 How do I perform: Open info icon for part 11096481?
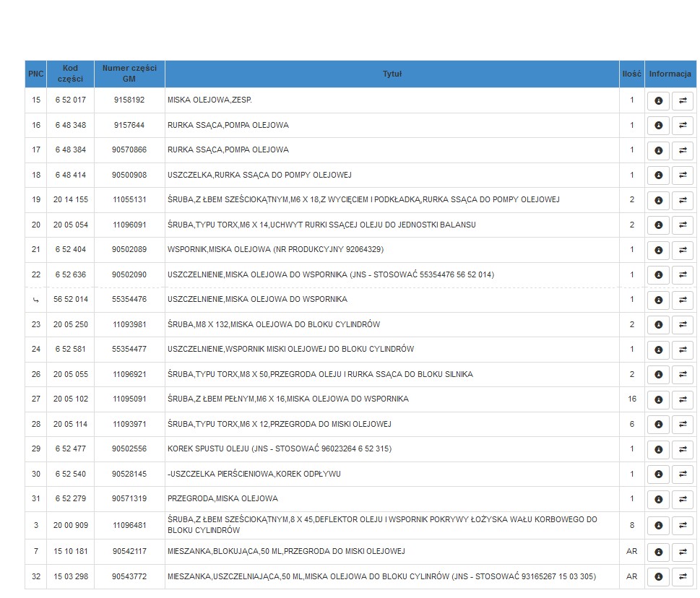(x=658, y=525)
